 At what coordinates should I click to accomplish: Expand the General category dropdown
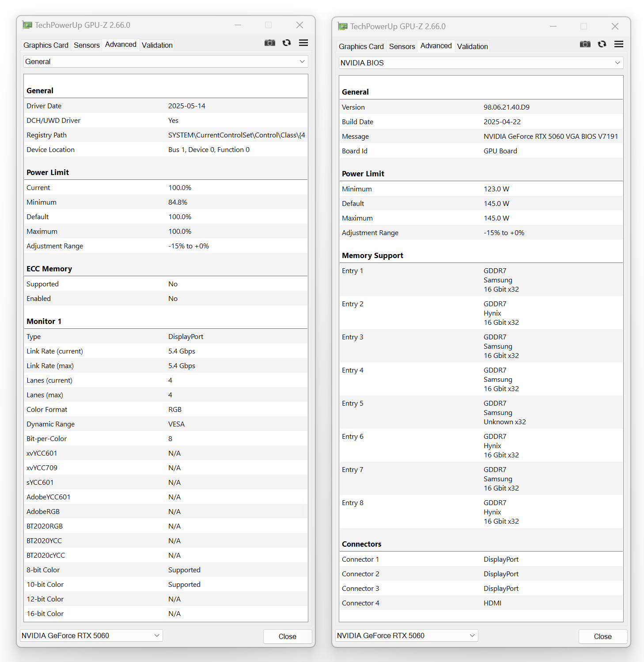166,61
